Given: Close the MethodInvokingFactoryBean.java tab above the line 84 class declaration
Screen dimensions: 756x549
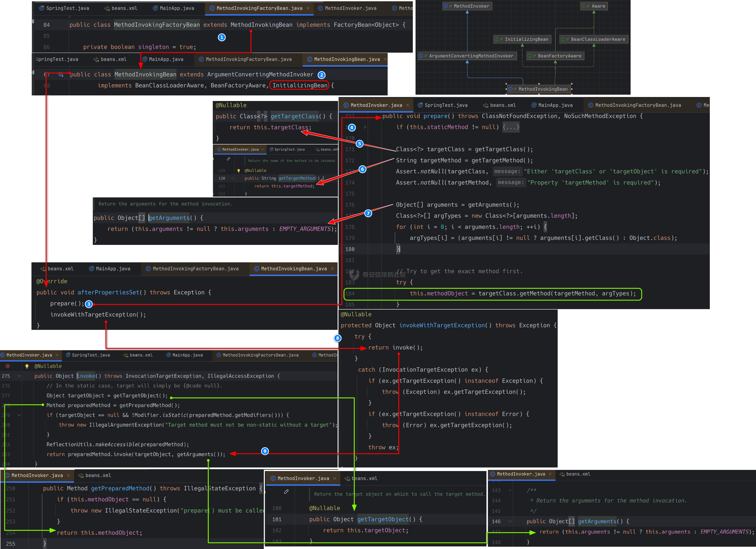Looking at the screenshot, I should click(308, 8).
